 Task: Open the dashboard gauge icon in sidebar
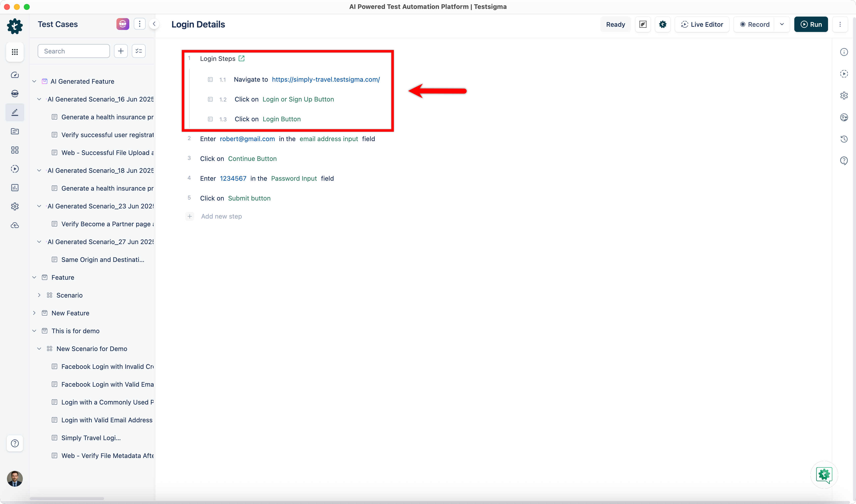coord(15,75)
